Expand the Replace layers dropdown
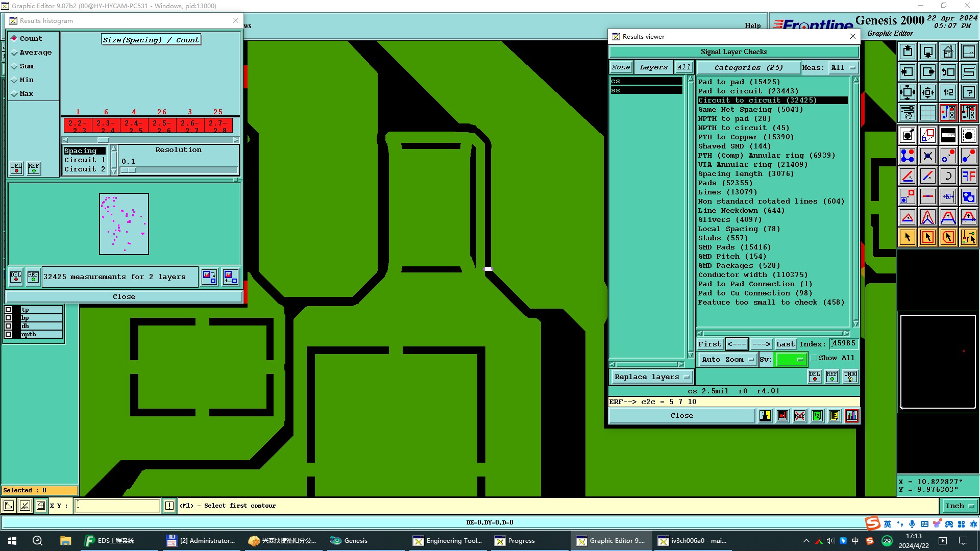 pos(651,377)
